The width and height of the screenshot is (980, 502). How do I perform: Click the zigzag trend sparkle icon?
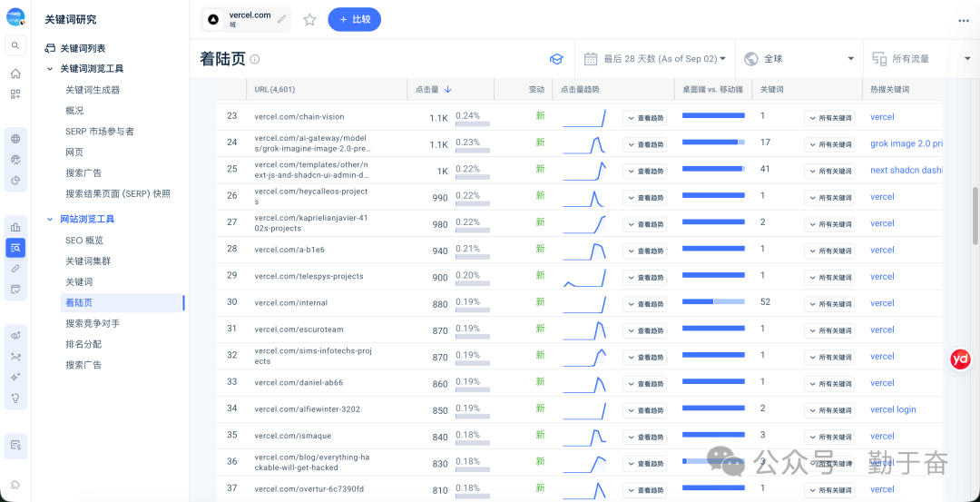(15, 357)
